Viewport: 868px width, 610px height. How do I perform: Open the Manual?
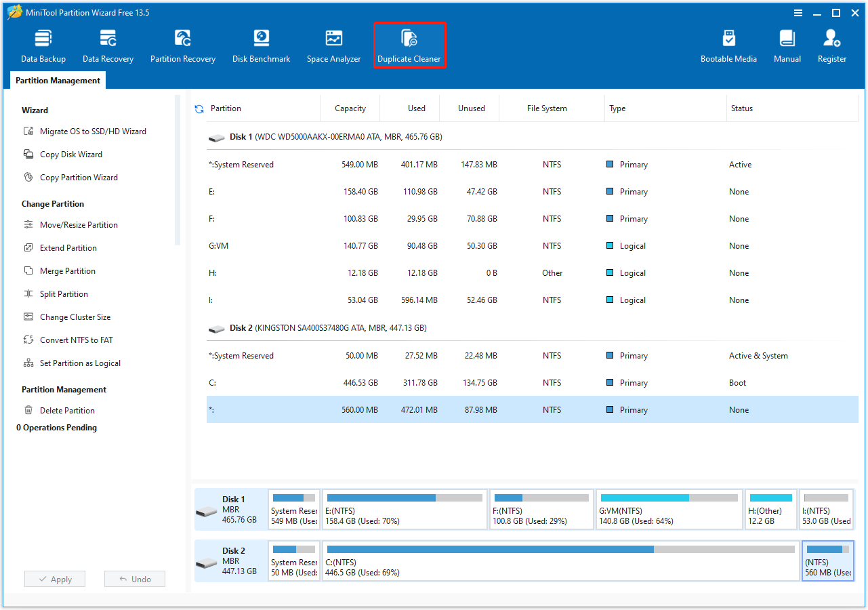click(x=786, y=44)
